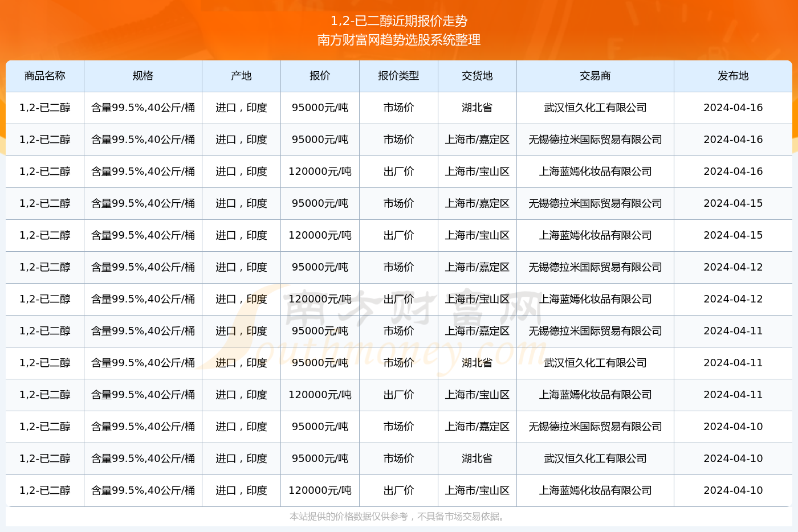Viewport: 798px width, 532px height.
Task: Click the 含量99.5% spec in the 2024-04-12 上海蓝嫣 row
Action: 143,299
